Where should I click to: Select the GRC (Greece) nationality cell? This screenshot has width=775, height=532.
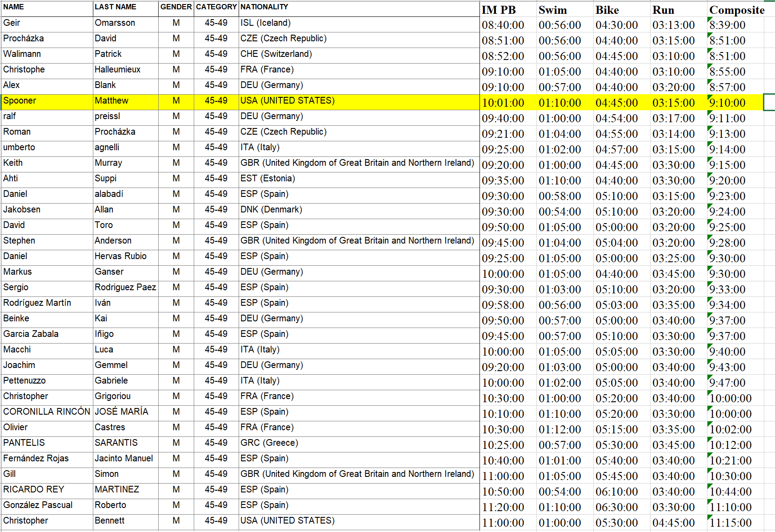359,444
